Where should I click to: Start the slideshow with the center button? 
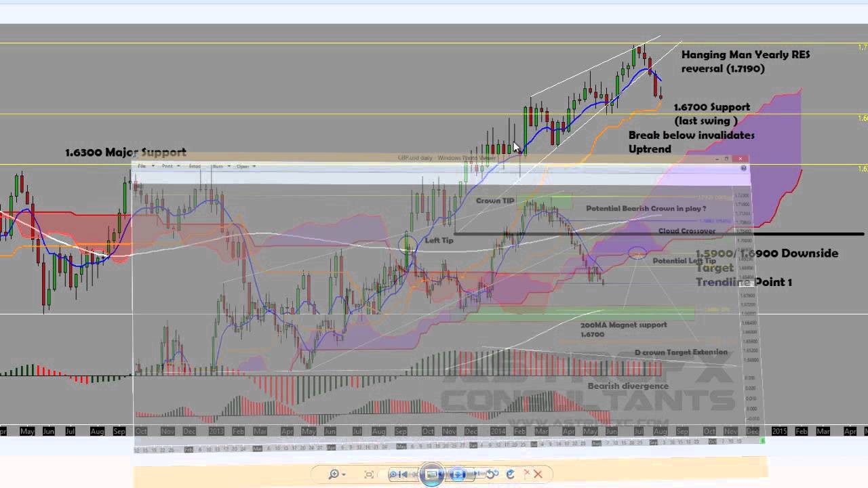[x=432, y=474]
